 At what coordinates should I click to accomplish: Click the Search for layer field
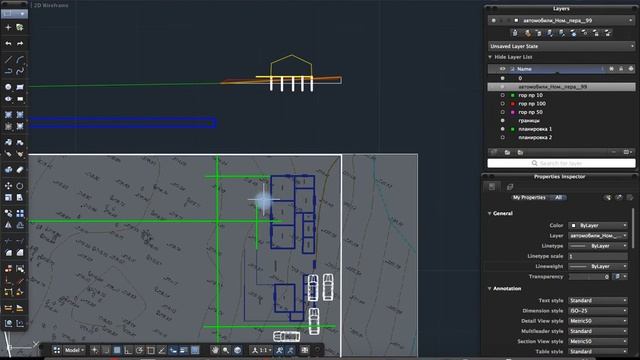(x=561, y=163)
